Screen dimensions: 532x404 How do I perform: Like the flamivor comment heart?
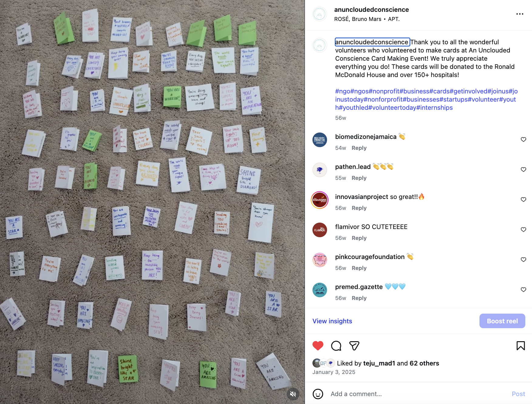(x=523, y=230)
